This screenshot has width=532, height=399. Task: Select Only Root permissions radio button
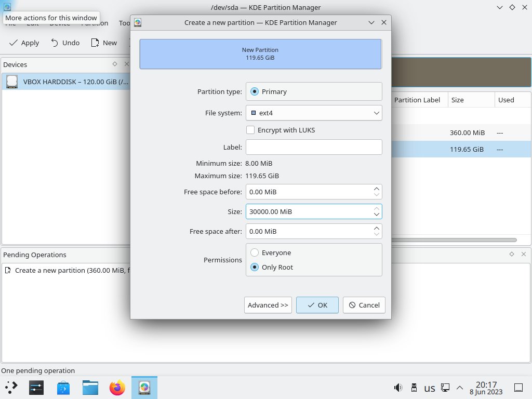coord(255,268)
